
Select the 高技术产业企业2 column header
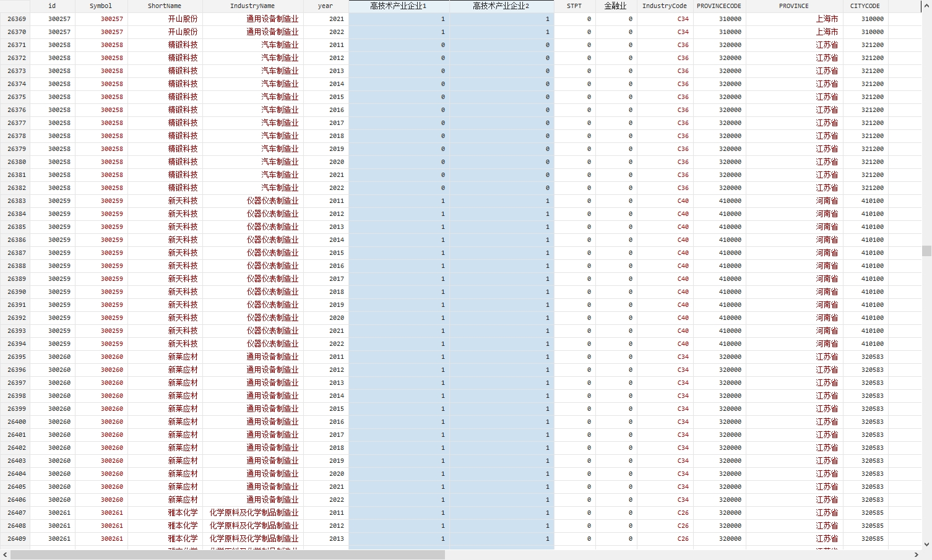point(501,6)
